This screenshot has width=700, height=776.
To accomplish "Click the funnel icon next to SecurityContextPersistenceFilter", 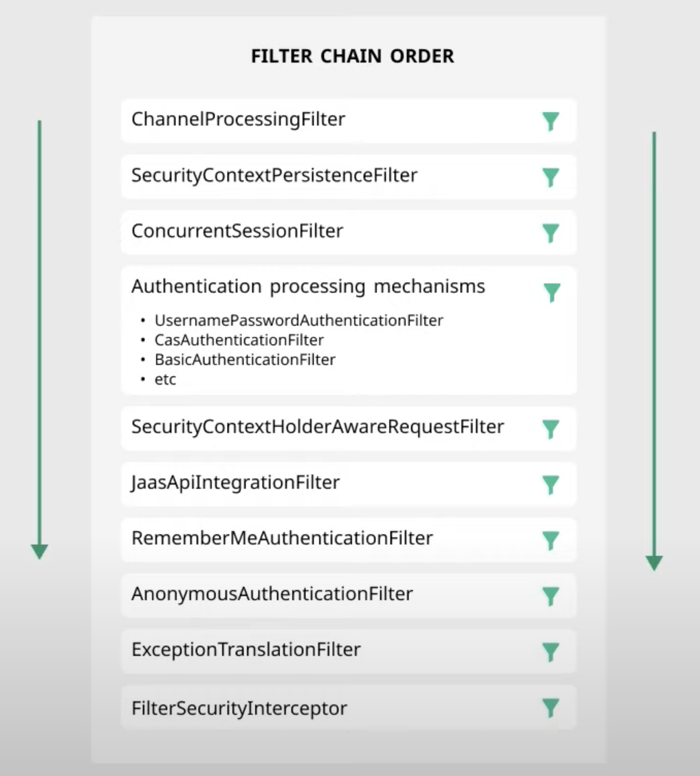I will click(550, 177).
